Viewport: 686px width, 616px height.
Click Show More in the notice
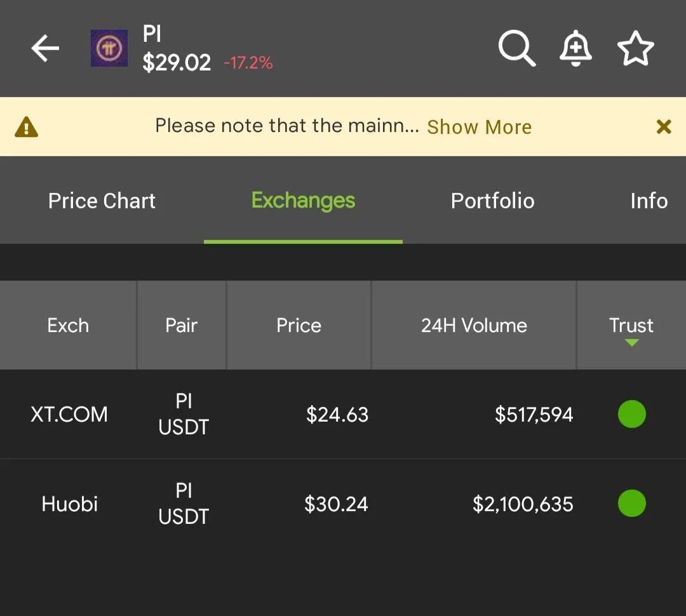point(479,127)
